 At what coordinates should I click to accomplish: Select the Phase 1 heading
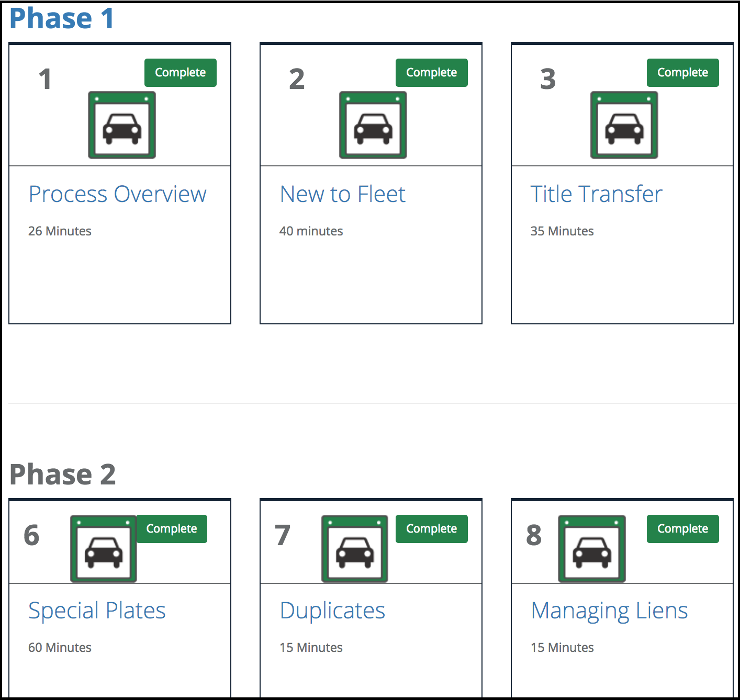pyautogui.click(x=62, y=19)
